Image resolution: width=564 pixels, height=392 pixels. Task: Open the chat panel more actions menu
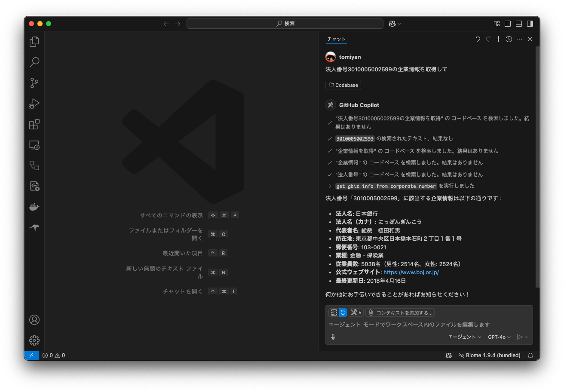coord(519,39)
